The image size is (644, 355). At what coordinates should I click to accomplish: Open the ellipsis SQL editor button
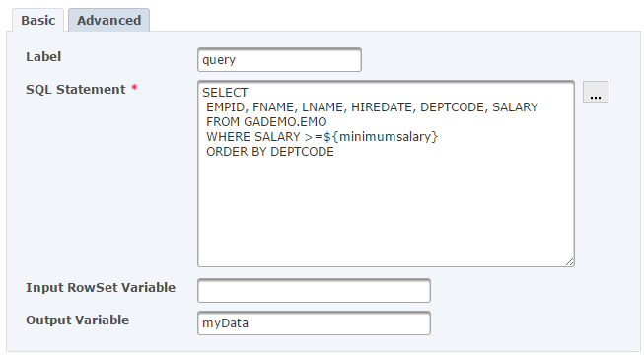click(x=595, y=92)
